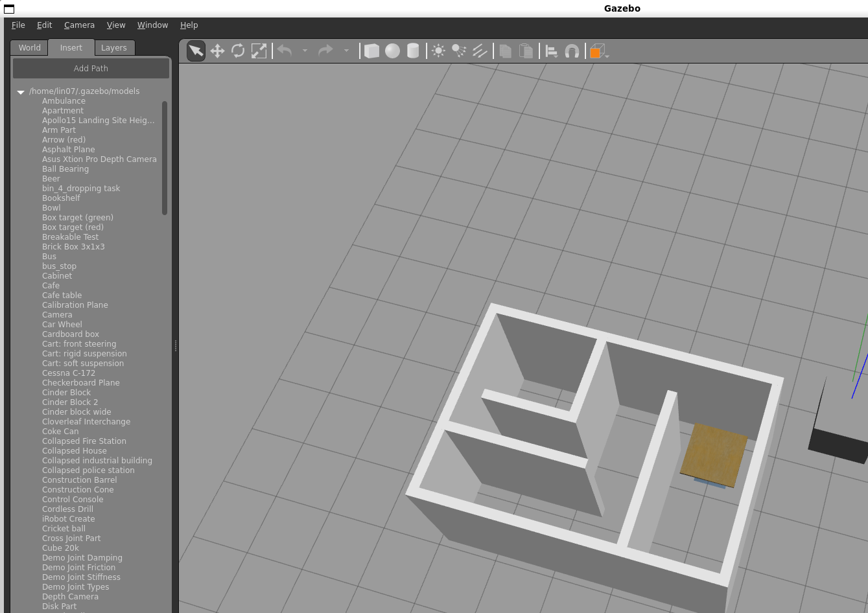
Task: Click the Add Path button
Action: (x=91, y=68)
